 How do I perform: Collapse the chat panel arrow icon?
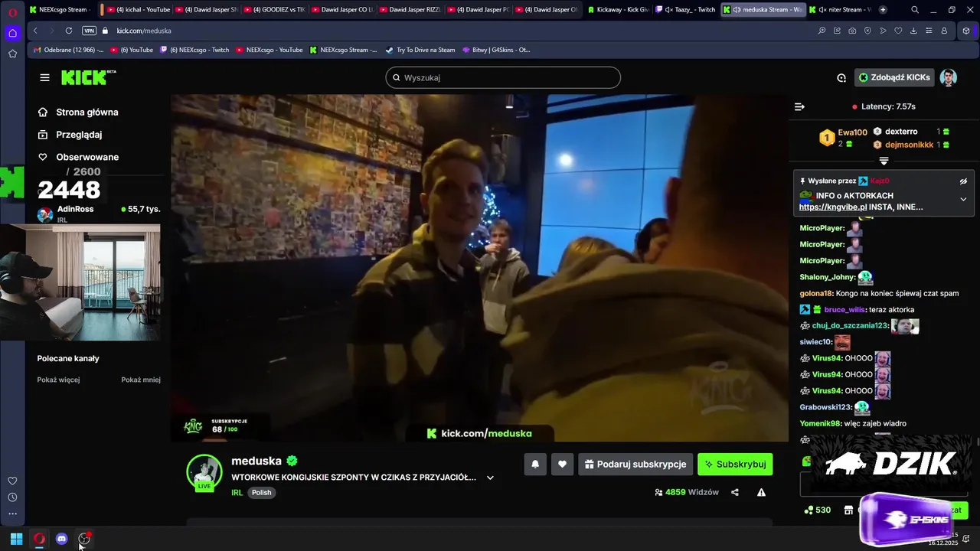coord(799,107)
